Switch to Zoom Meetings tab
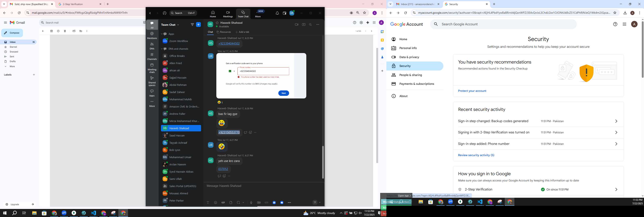Image resolution: width=644 pixels, height=217 pixels. pyautogui.click(x=228, y=14)
